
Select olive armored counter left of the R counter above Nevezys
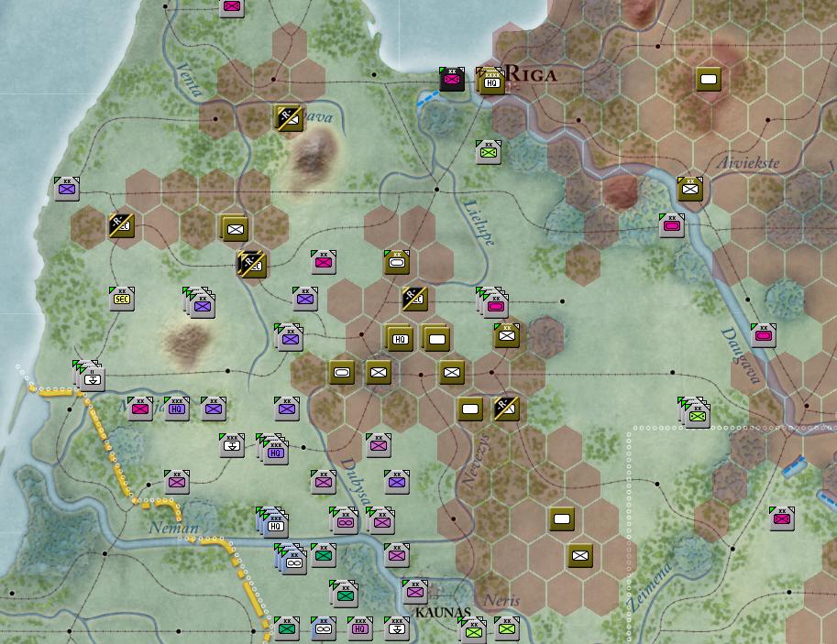469,409
